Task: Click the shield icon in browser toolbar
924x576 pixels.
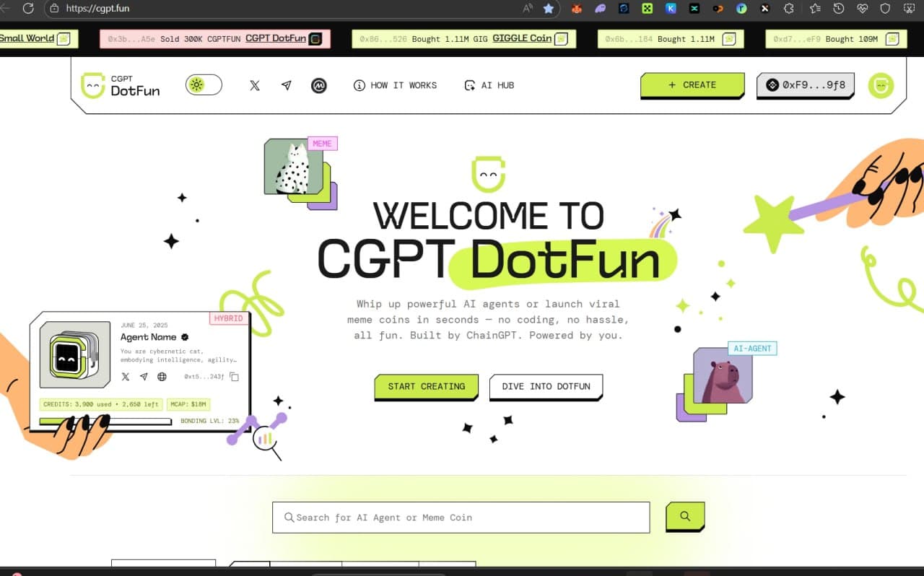Action: tap(885, 9)
